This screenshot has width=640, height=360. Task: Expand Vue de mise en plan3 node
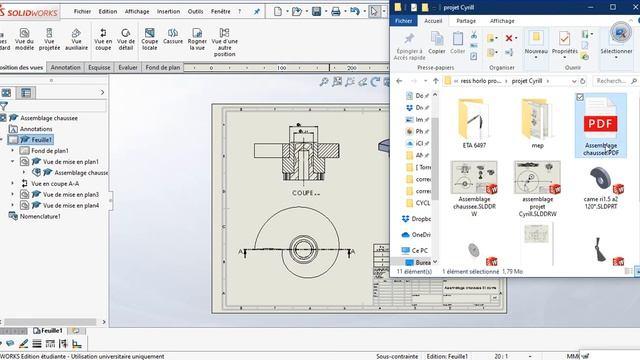tap(12, 195)
